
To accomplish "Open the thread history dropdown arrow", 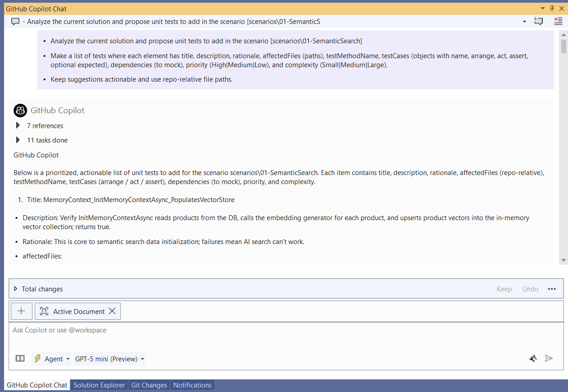I will click(x=524, y=22).
